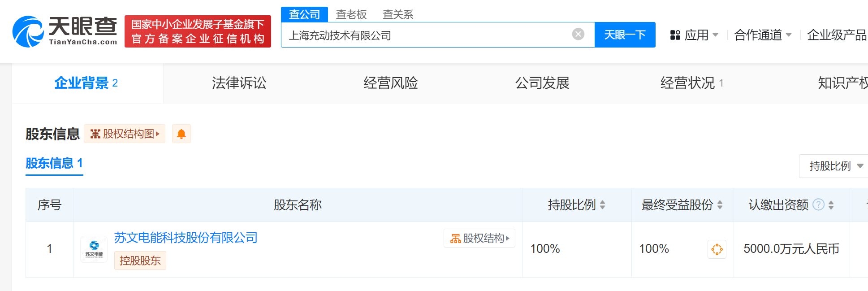Screen dimensions: 868x291
Task: Click the 天眼一下 search button
Action: [x=625, y=35]
